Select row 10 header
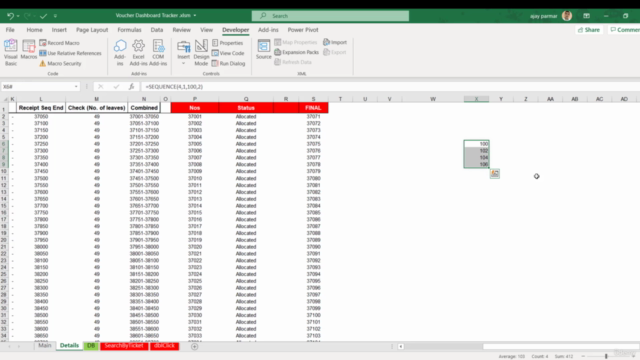 [x=4, y=171]
